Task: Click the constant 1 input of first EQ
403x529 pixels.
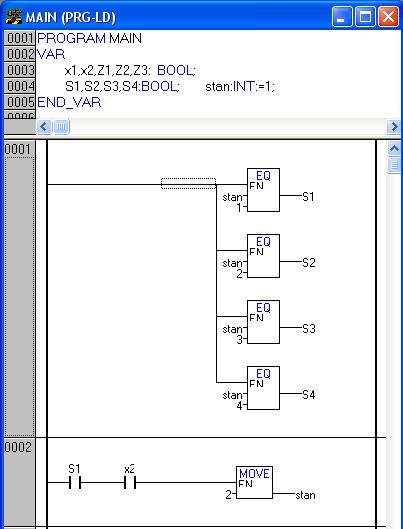Action: [x=239, y=208]
